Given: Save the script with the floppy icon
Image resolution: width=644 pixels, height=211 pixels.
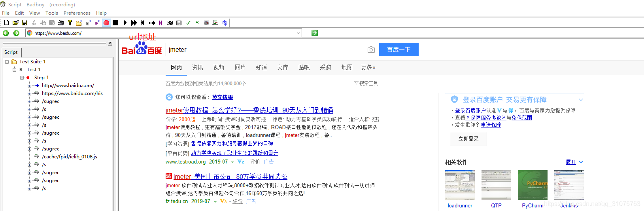Looking at the screenshot, I should (25, 23).
